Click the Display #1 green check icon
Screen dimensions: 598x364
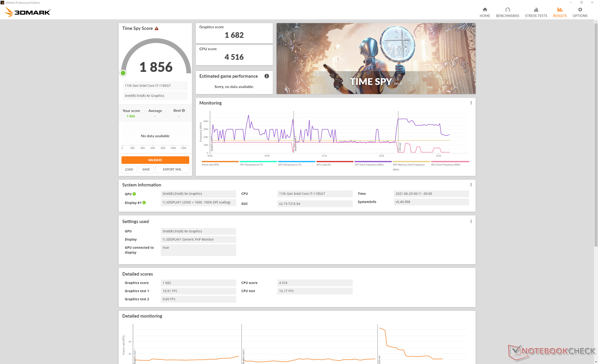click(144, 203)
